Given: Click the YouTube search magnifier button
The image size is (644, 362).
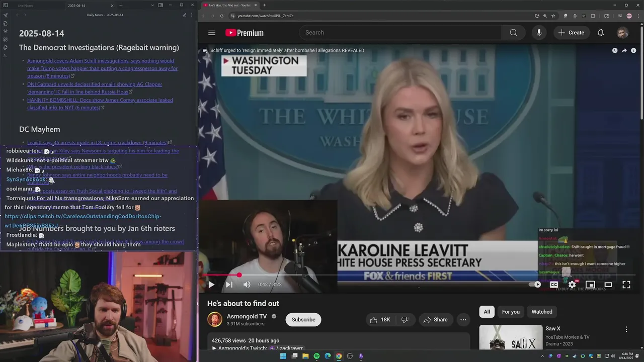Looking at the screenshot, I should pos(513,33).
